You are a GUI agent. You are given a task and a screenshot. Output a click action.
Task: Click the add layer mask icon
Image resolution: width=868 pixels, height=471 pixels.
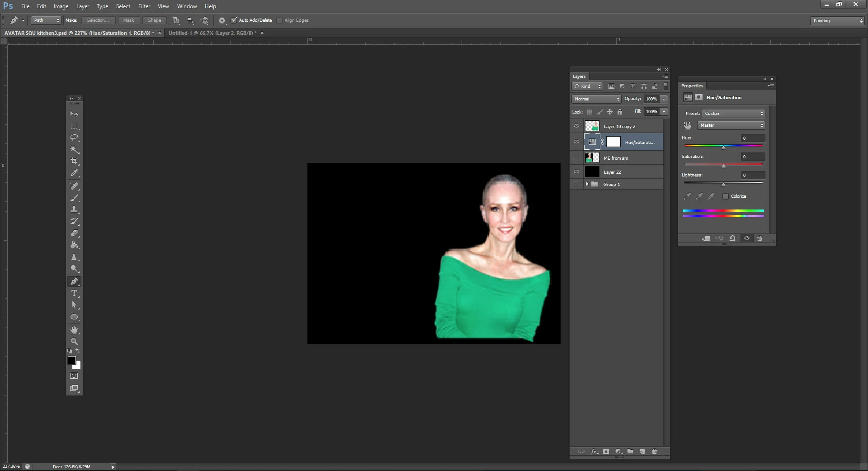(x=606, y=452)
